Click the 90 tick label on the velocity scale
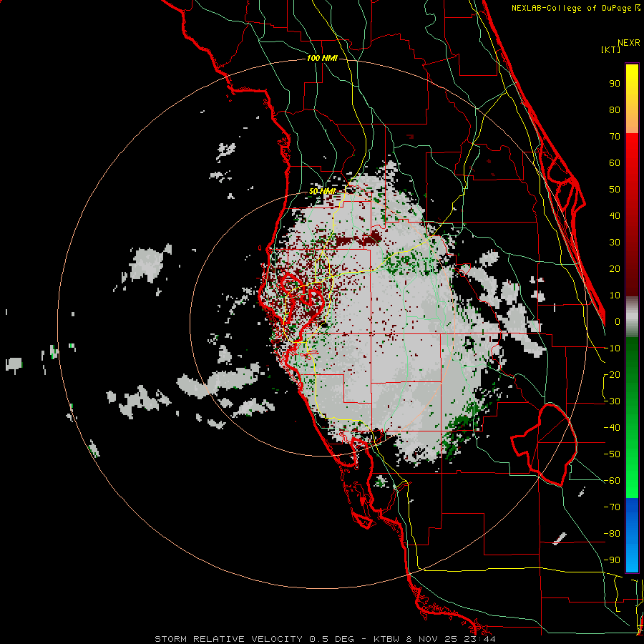The width and height of the screenshot is (644, 644). 615,84
